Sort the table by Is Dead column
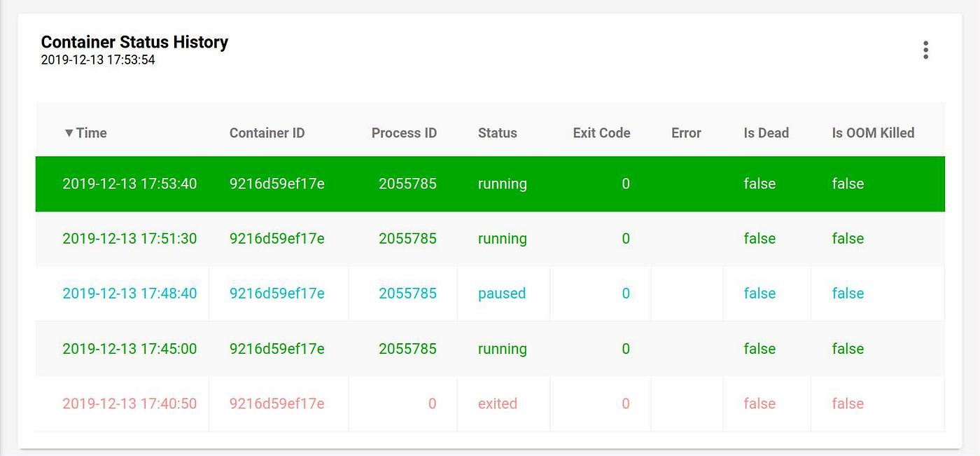 (x=766, y=132)
